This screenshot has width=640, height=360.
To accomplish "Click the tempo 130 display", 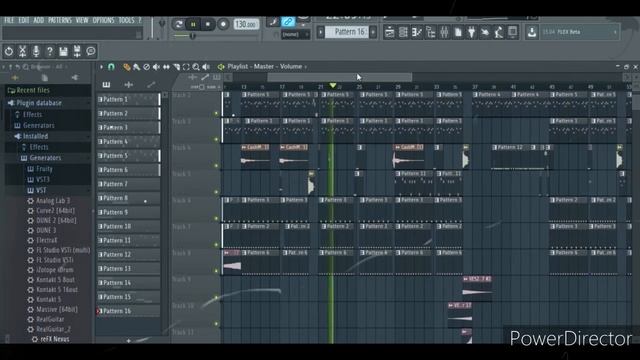I will 246,24.
